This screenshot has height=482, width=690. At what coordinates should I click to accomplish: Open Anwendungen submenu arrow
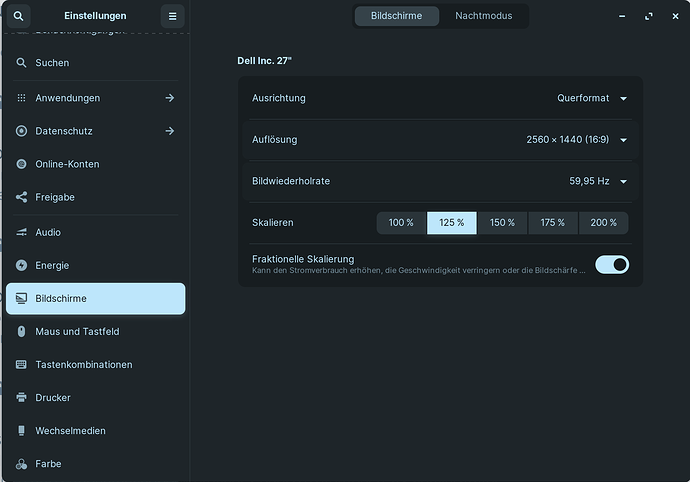coord(170,98)
